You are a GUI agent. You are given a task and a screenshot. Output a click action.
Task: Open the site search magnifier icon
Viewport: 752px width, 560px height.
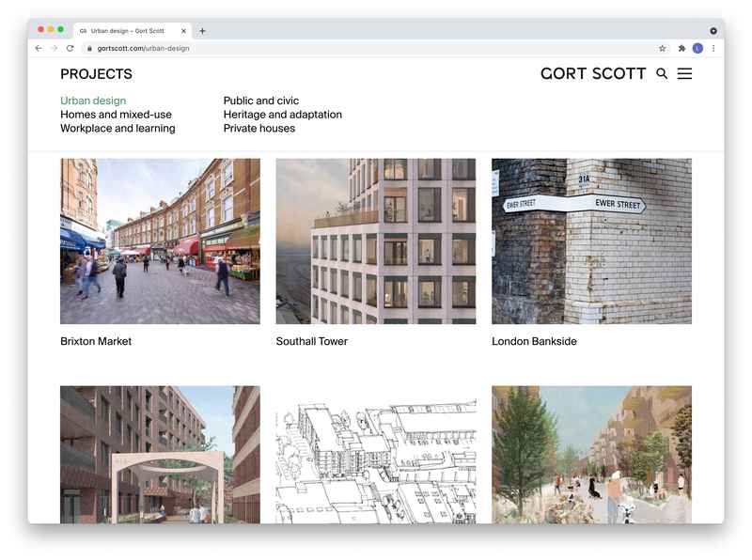pos(662,73)
